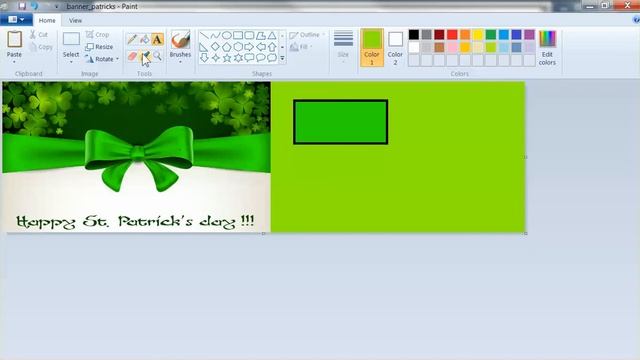The image size is (640, 360).
Task: Choose the Polygon shape
Action: (260, 36)
